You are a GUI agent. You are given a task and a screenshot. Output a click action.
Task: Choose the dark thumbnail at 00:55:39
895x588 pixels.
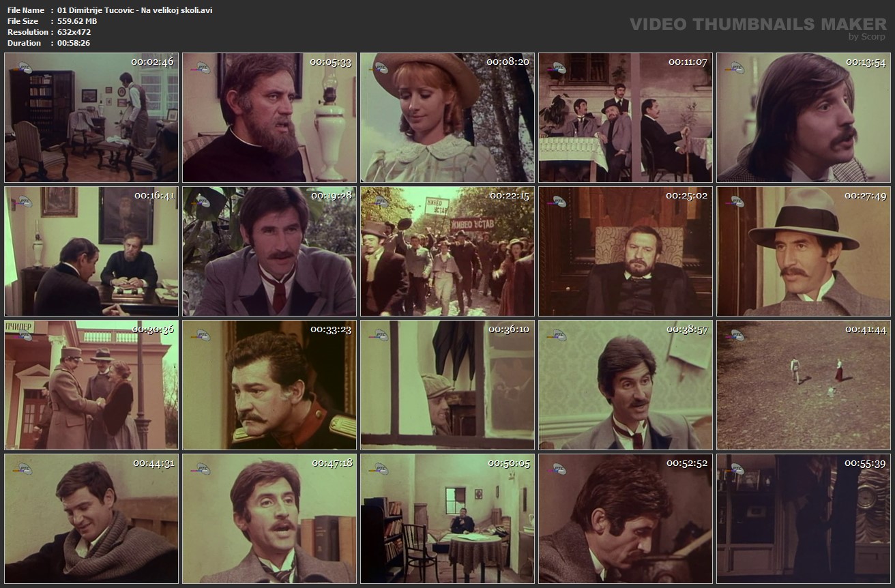point(804,518)
